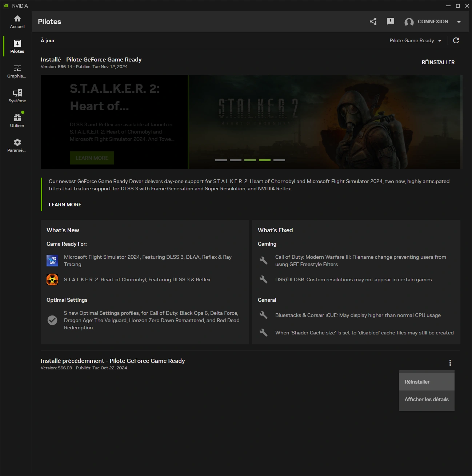Click the 'Game Ready For:' subheading
Viewport: 472px width, 476px height.
click(67, 244)
